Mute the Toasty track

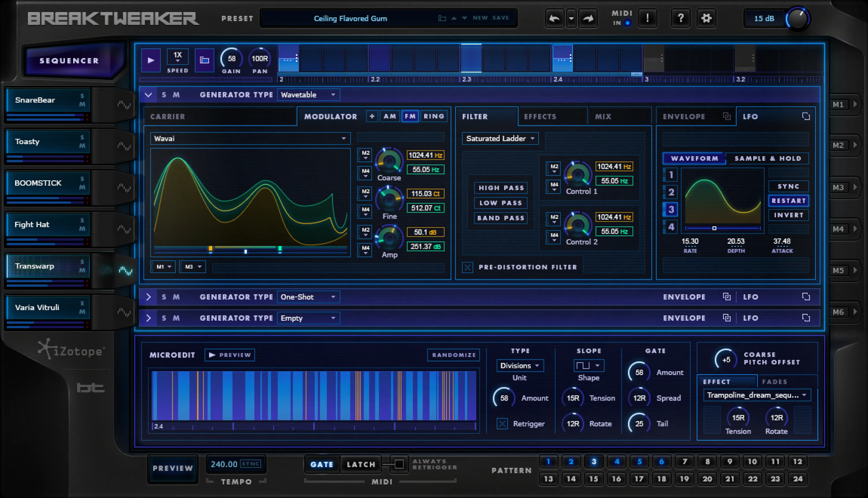coord(82,146)
